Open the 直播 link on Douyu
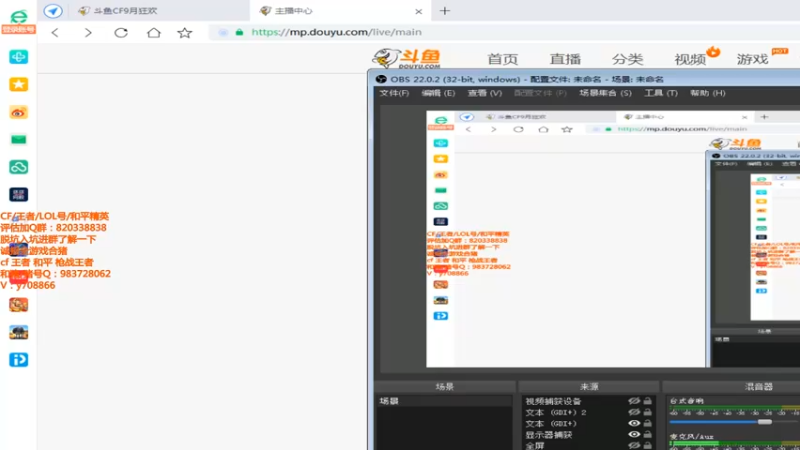Screen dimensions: 800x450 (565, 59)
